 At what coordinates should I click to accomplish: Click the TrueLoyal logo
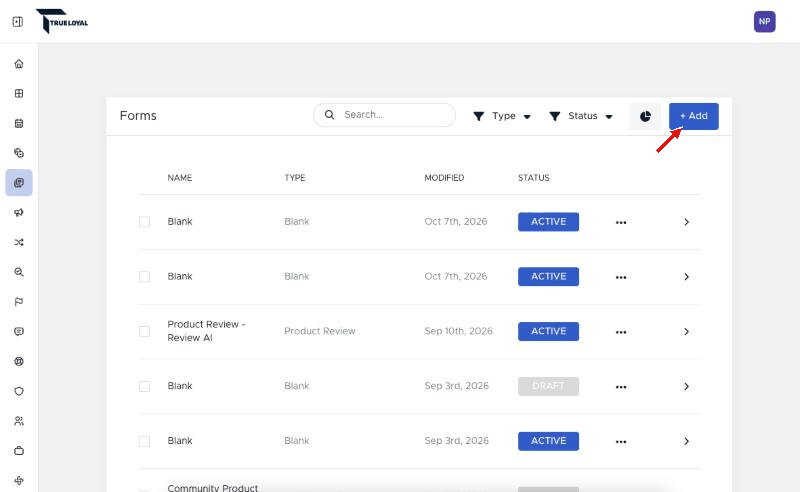pyautogui.click(x=62, y=21)
